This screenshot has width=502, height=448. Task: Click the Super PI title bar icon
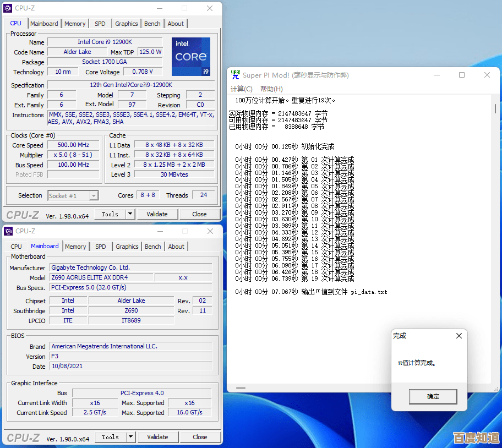click(235, 75)
